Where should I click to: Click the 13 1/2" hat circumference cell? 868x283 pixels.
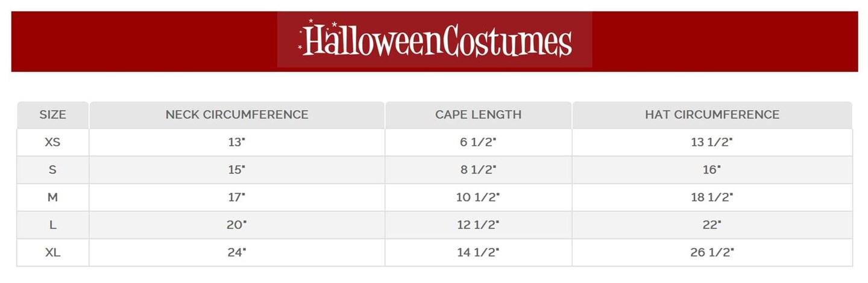click(712, 142)
